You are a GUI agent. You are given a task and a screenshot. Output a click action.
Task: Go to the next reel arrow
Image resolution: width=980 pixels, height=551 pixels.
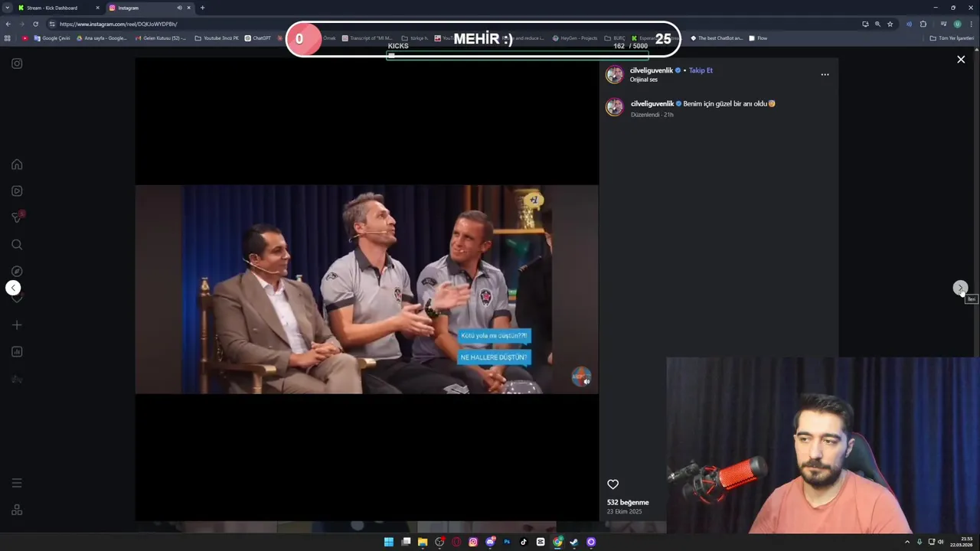960,288
